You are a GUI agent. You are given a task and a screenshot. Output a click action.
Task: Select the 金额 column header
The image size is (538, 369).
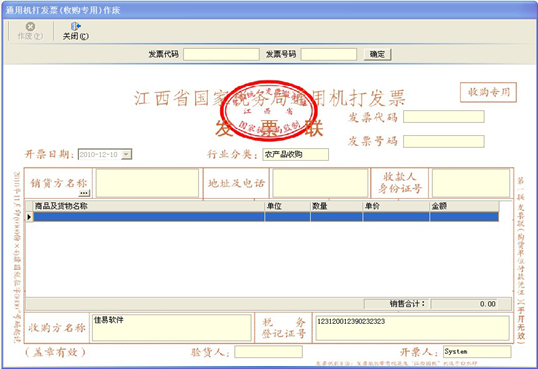click(465, 206)
